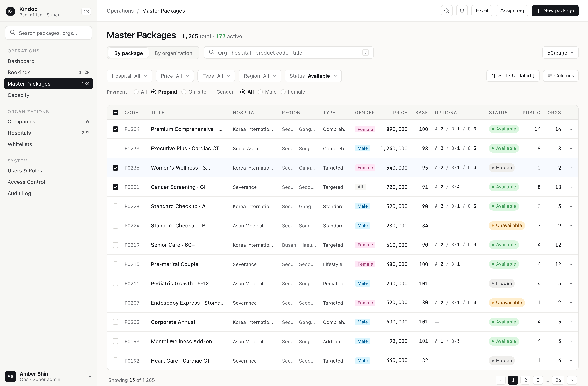This screenshot has width=588, height=386.
Task: Uncheck the P0231 Cancer Screening checkbox
Action: 115,187
